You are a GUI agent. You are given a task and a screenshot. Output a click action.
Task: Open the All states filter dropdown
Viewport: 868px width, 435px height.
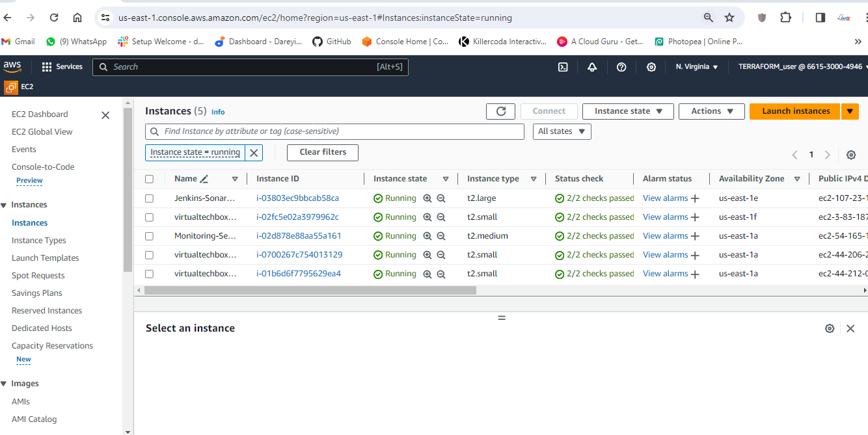(562, 131)
